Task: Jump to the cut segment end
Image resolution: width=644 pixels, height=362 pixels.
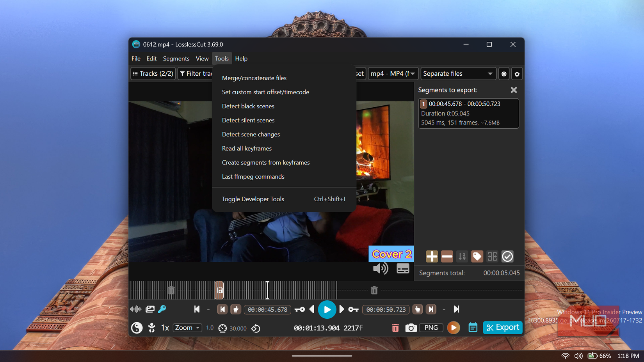Action: click(431, 309)
